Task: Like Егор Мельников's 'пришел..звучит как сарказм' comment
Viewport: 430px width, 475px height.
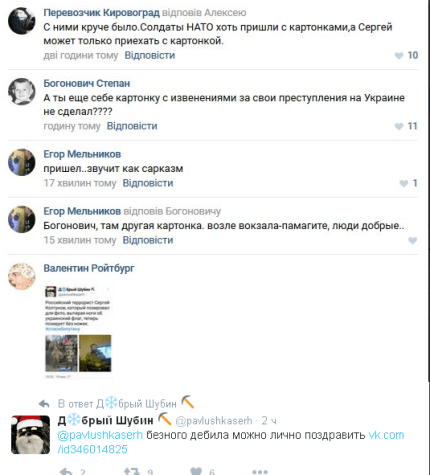Action: coord(408,183)
